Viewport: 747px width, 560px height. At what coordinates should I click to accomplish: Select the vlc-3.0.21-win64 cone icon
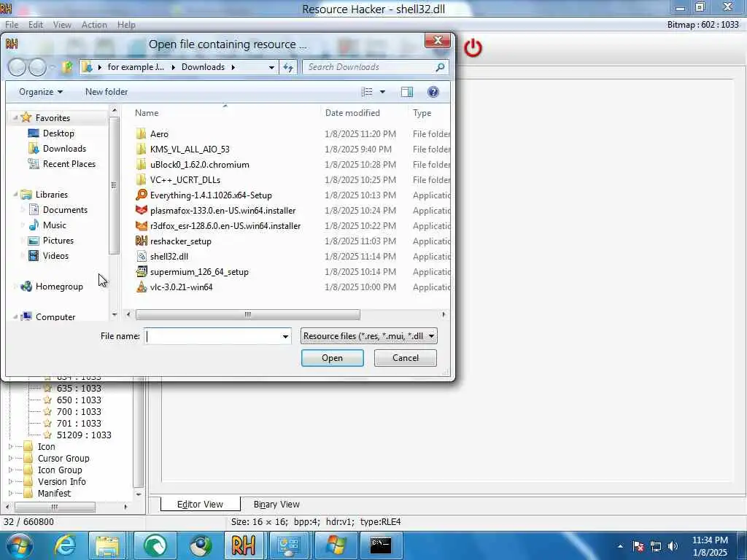pyautogui.click(x=141, y=287)
